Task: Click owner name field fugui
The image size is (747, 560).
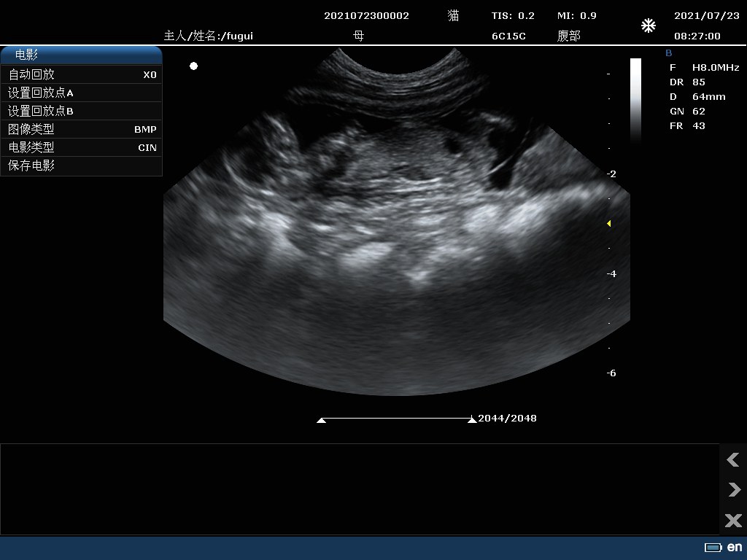Action: [208, 36]
